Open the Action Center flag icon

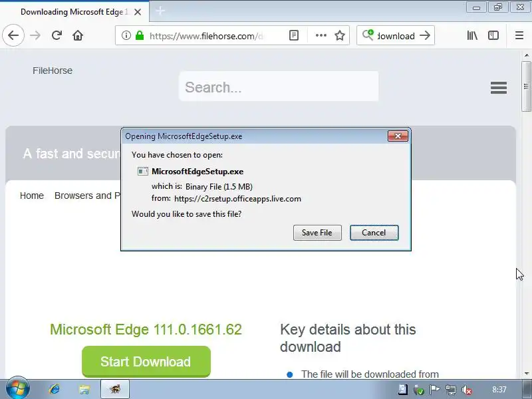(x=434, y=390)
